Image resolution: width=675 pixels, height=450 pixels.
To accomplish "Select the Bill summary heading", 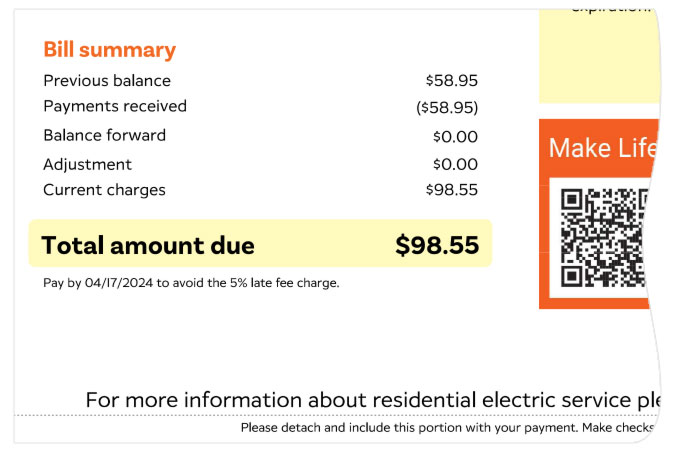I will 109,50.
